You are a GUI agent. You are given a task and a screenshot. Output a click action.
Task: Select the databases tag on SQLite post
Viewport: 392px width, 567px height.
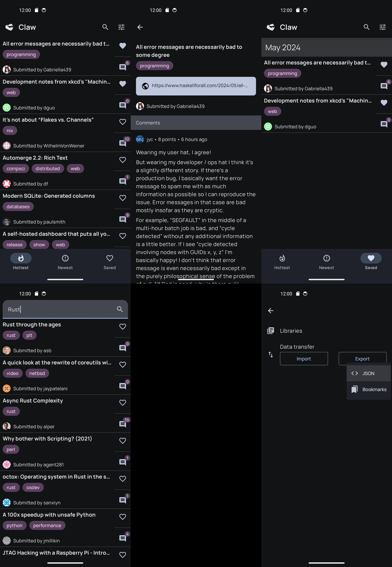[18, 207]
